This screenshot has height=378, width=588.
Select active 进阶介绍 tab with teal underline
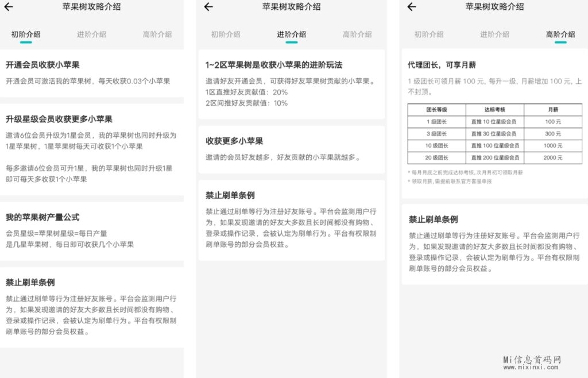point(292,34)
